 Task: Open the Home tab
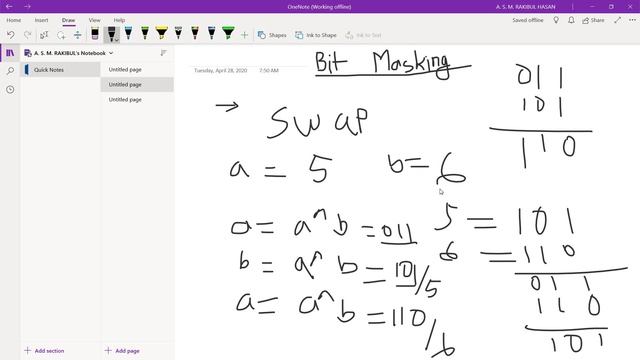[x=13, y=20]
